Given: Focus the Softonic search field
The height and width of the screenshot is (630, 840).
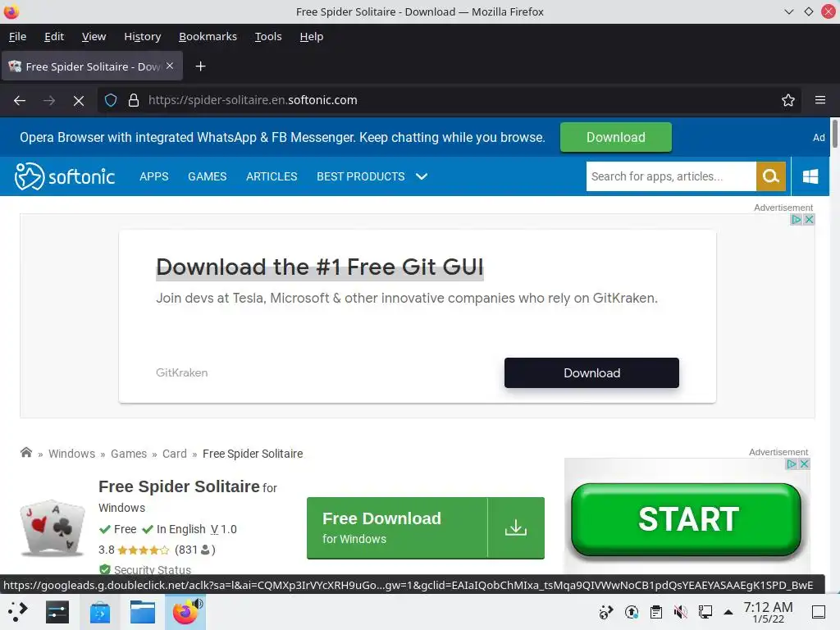Looking at the screenshot, I should coord(671,176).
